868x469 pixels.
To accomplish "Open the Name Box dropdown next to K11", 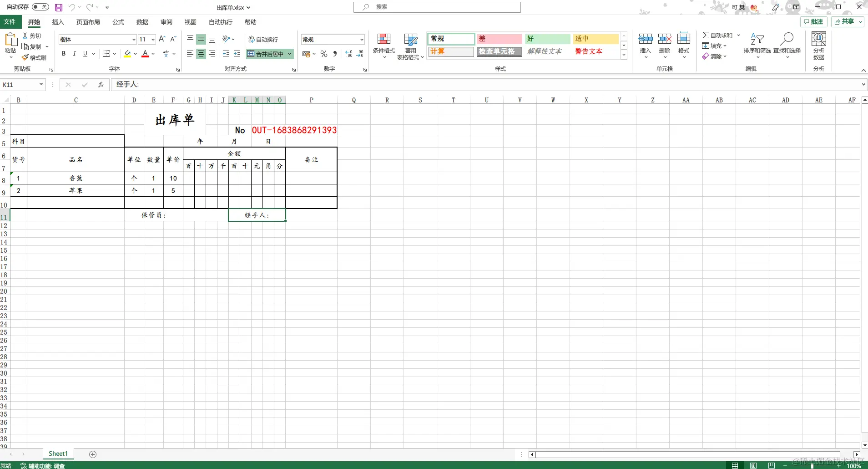I will 41,85.
